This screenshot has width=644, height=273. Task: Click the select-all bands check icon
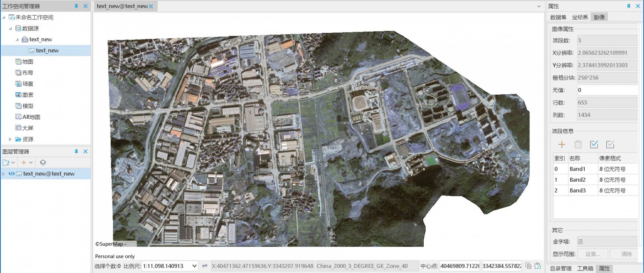click(x=594, y=144)
